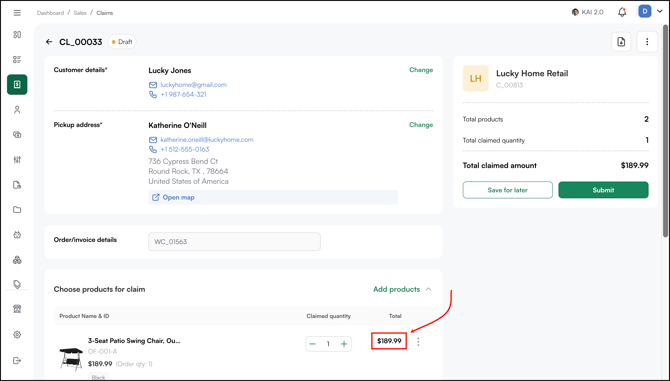Open the price tag sidebar icon
Viewport: 670px width, 381px height.
click(17, 284)
